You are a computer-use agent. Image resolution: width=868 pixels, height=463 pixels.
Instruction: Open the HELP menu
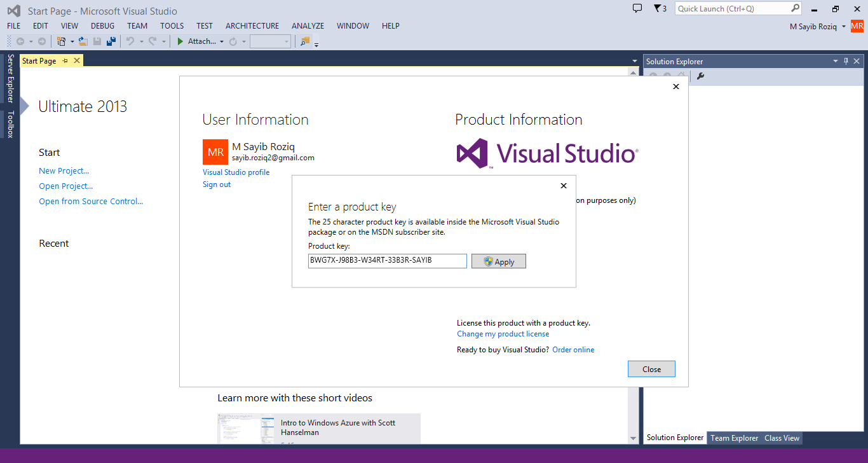pyautogui.click(x=391, y=26)
